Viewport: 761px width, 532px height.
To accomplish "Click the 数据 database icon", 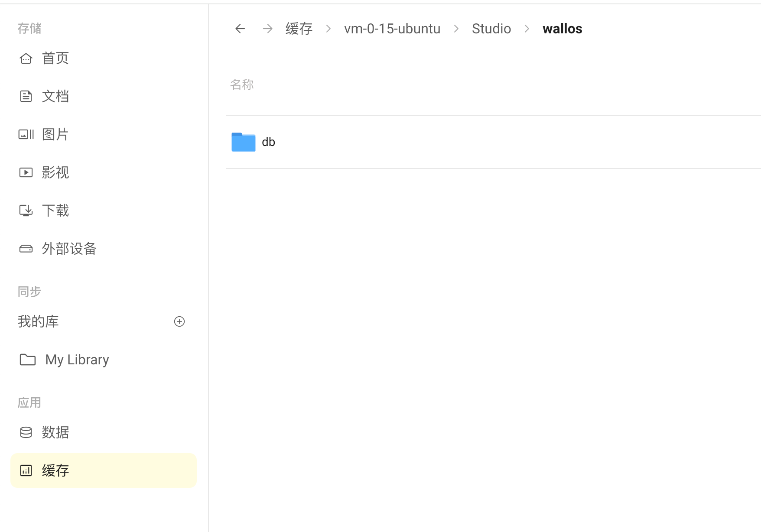I will point(26,432).
